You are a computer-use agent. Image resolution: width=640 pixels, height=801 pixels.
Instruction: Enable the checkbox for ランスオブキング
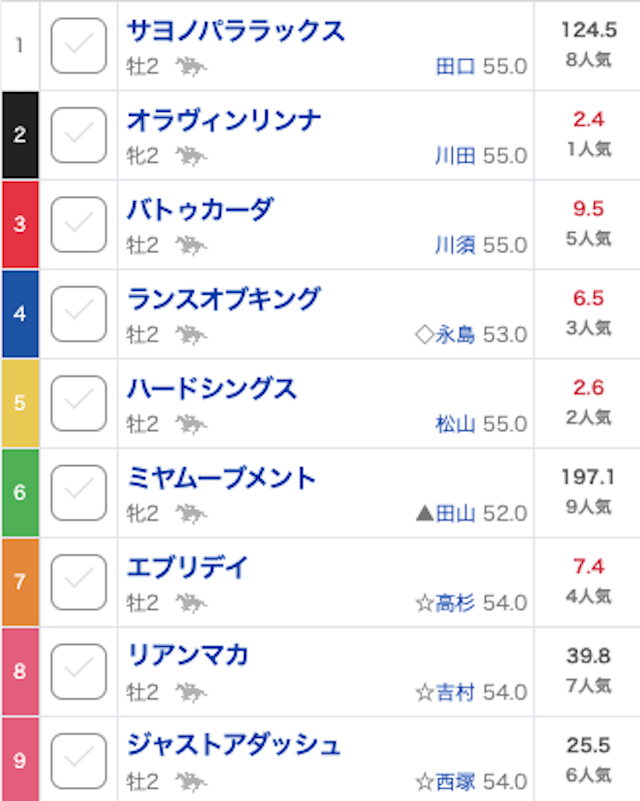79,314
